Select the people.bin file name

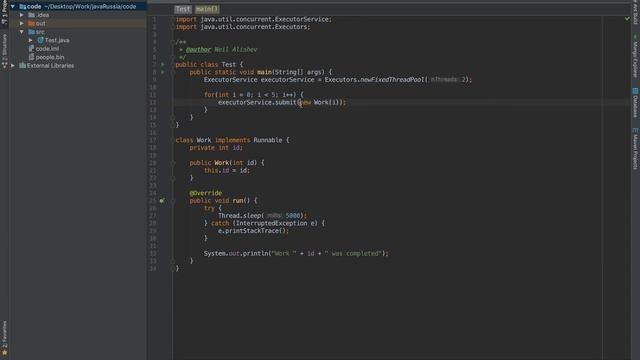click(50, 57)
